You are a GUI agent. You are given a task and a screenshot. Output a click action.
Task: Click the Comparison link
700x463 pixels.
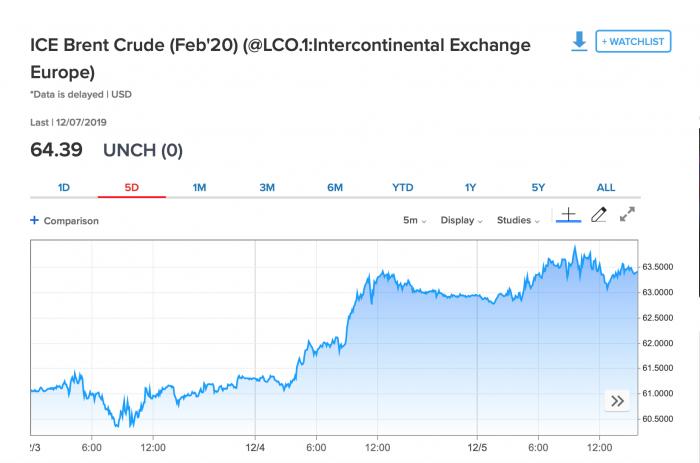tap(71, 221)
